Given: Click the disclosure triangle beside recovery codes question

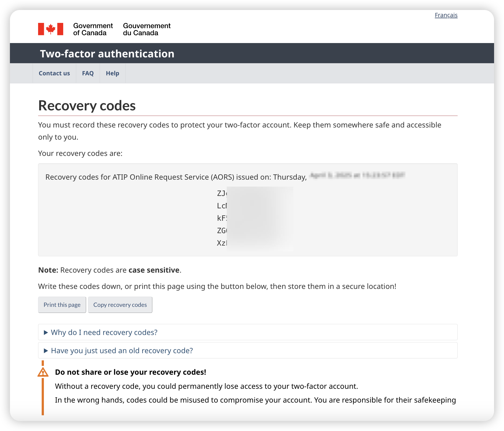Looking at the screenshot, I should point(46,332).
